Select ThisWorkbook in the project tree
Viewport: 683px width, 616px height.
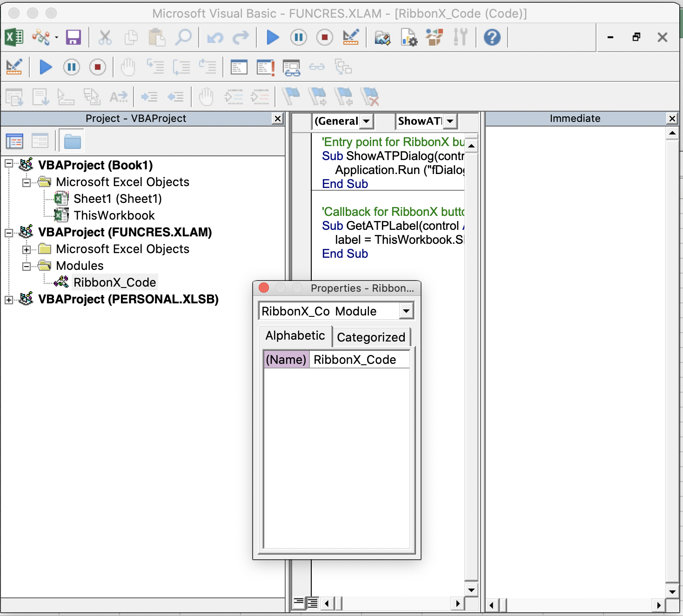[x=114, y=215]
